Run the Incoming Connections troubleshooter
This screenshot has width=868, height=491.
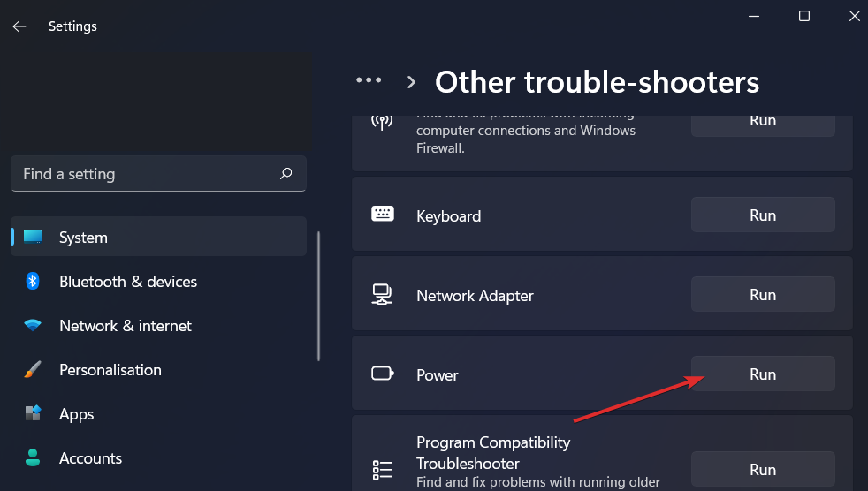(x=763, y=125)
